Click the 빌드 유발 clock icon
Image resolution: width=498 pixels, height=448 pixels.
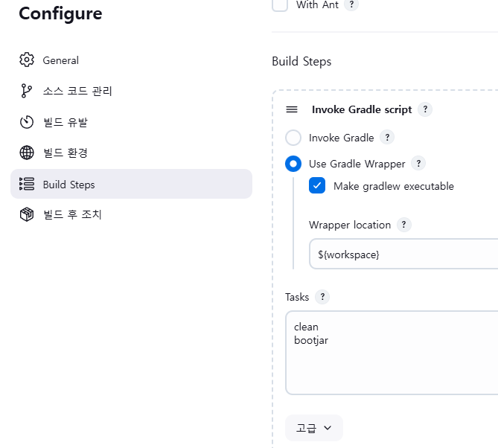click(x=27, y=122)
